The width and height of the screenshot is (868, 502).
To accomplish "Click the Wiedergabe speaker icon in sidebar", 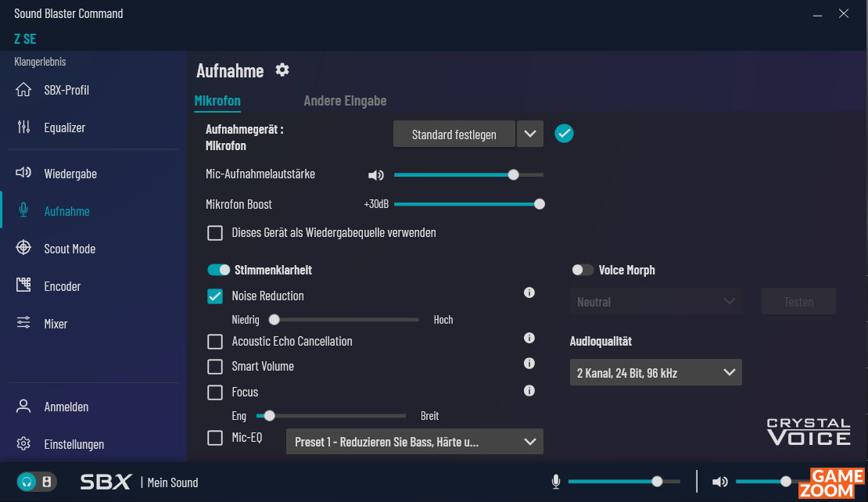I will pos(23,173).
